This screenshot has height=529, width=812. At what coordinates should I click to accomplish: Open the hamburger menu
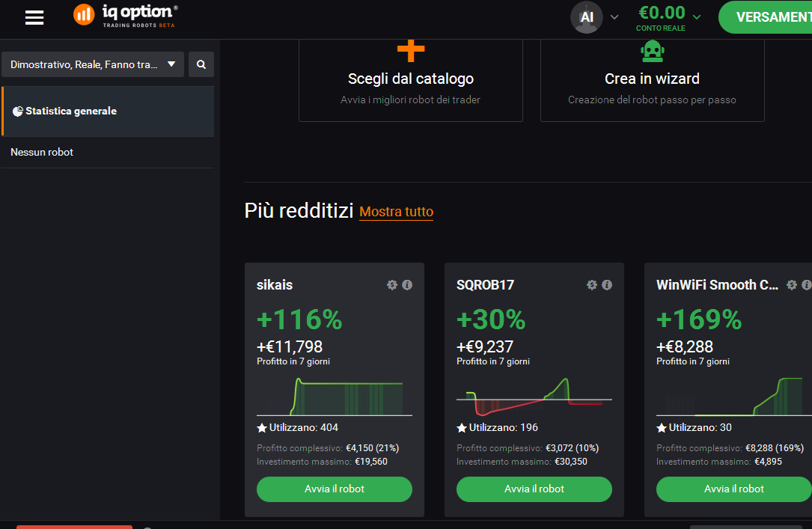pos(34,18)
